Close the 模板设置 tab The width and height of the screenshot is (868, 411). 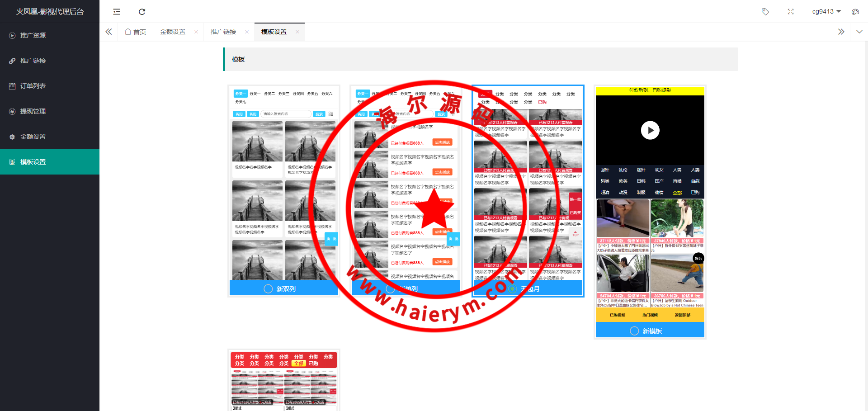pyautogui.click(x=297, y=32)
